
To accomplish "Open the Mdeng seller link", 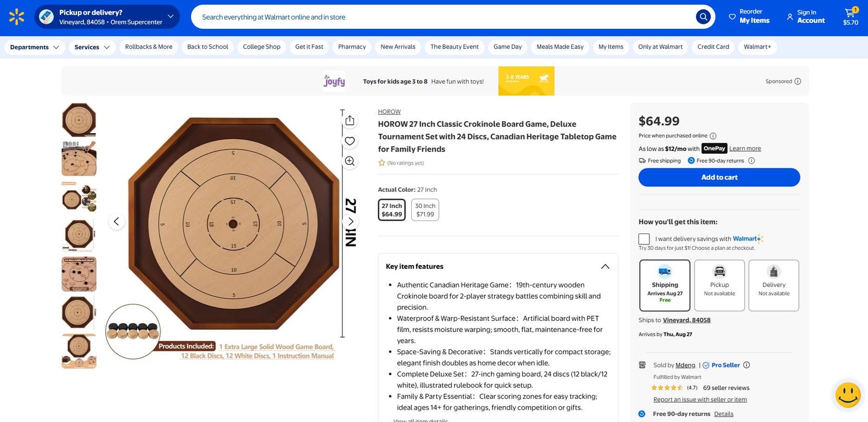I will (685, 366).
